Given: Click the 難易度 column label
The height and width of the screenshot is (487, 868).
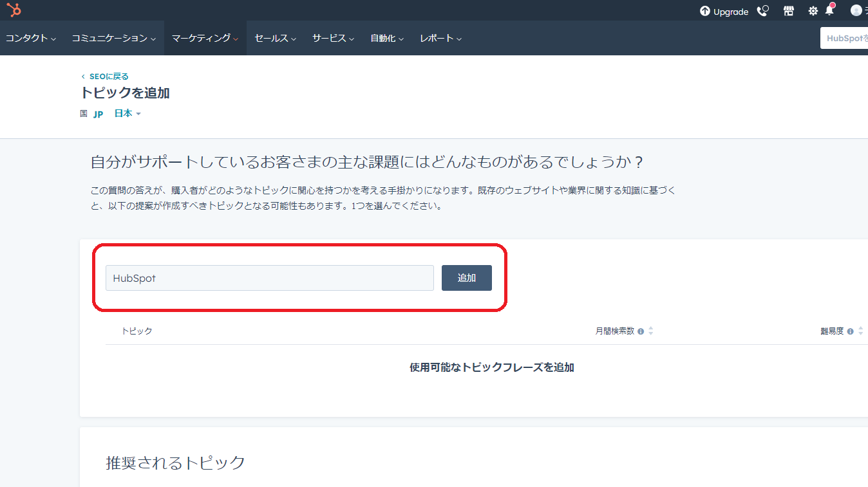Looking at the screenshot, I should pos(832,331).
